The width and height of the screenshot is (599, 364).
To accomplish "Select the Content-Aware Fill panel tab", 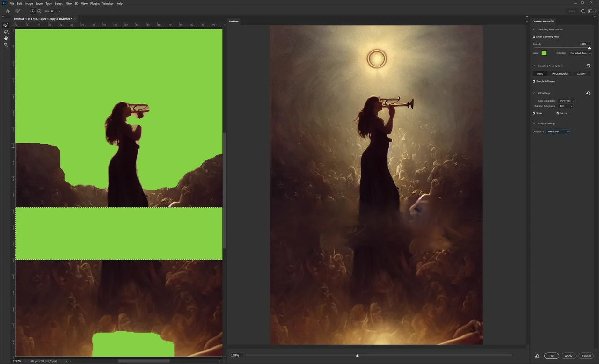I will [544, 21].
